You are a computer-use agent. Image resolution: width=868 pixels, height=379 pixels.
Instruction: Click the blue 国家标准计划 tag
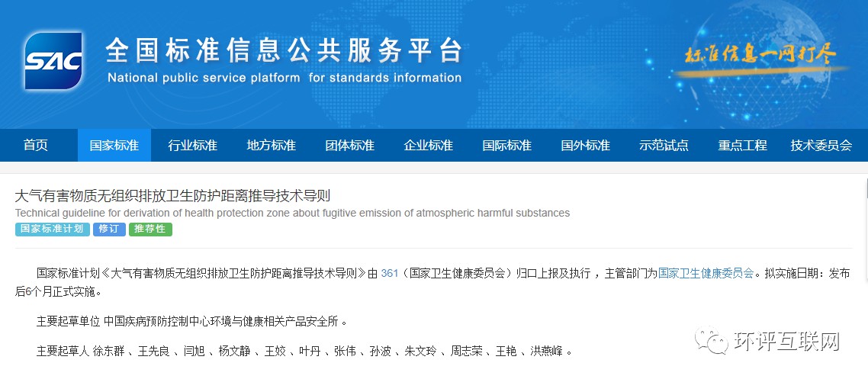click(52, 229)
